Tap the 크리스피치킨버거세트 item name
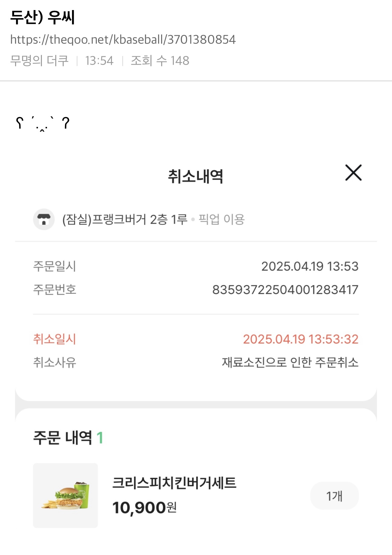Image resolution: width=392 pixels, height=555 pixels. pyautogui.click(x=174, y=483)
